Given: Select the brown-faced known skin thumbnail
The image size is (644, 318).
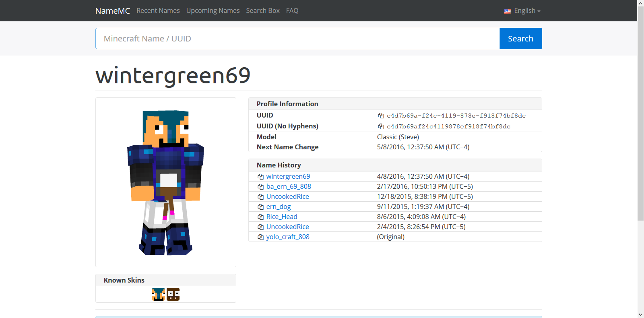Looking at the screenshot, I should tap(173, 294).
